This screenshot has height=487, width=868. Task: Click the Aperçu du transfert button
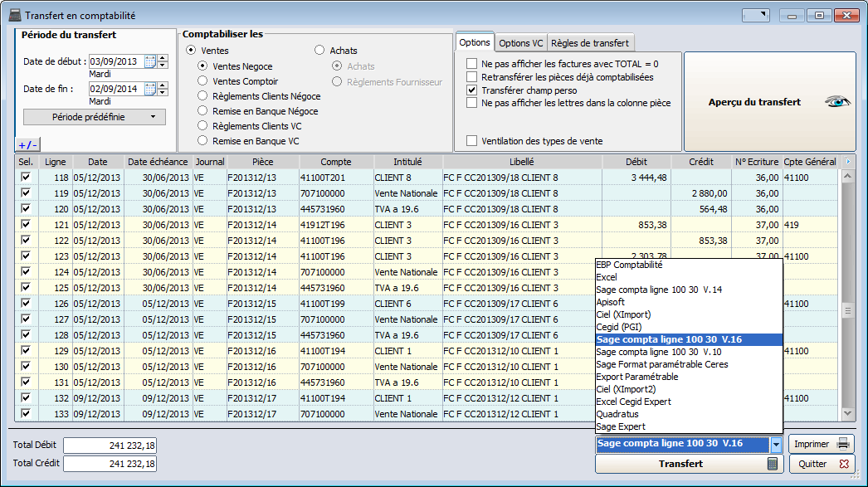pyautogui.click(x=770, y=102)
